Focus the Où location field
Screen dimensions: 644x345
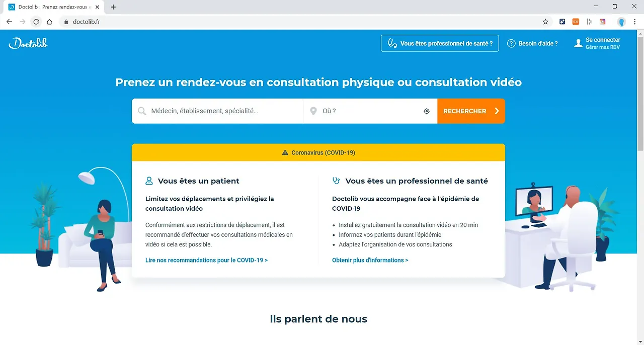coord(370,111)
